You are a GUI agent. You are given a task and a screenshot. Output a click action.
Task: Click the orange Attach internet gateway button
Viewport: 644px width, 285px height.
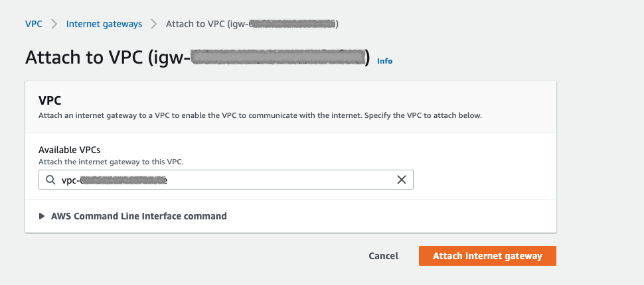coord(487,256)
